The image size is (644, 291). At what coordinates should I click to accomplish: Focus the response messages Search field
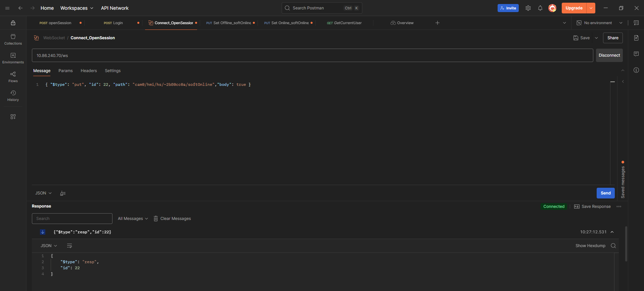[x=72, y=219]
